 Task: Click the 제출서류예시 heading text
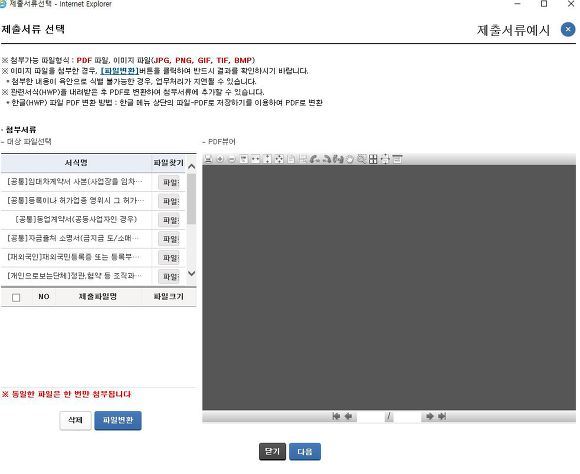(x=513, y=30)
